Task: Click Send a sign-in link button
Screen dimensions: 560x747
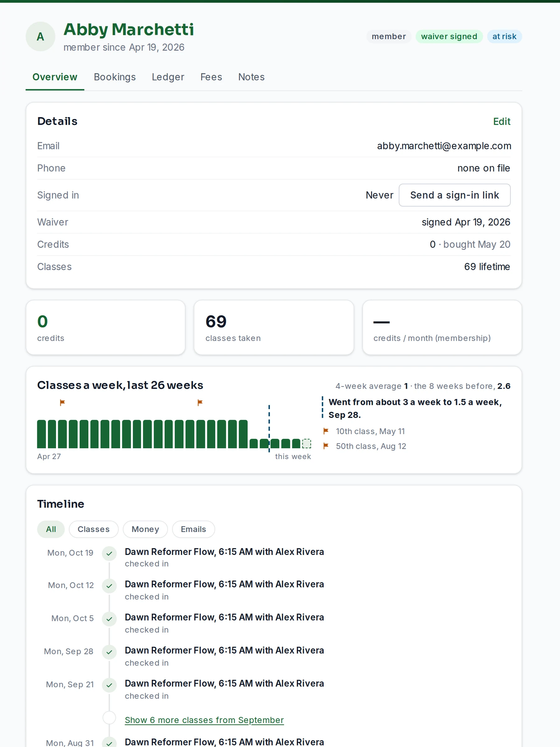Action: coord(455,195)
